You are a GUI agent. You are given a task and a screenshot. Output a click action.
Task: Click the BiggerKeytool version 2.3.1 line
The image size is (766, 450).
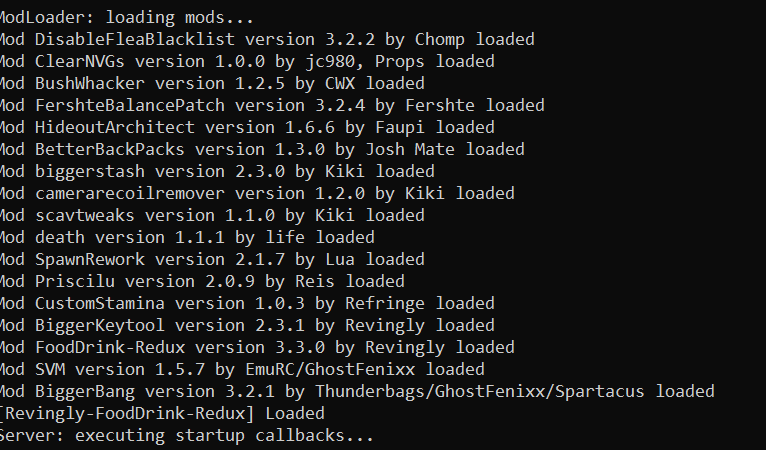pos(247,325)
